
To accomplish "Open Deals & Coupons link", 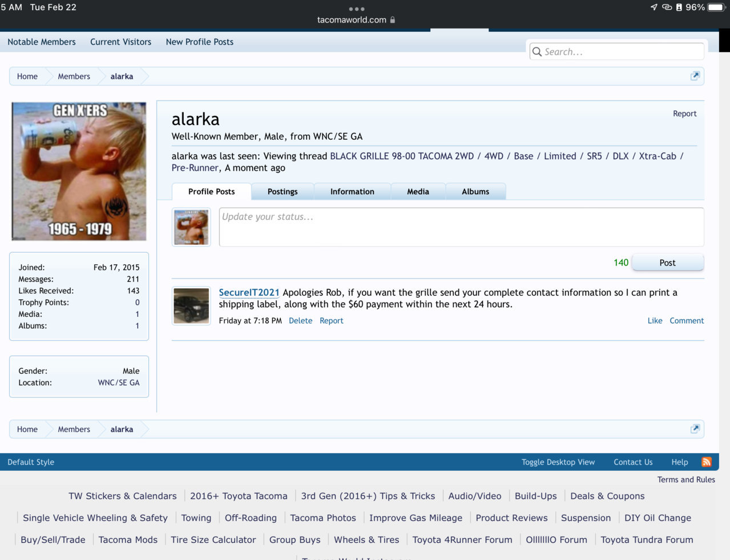I will tap(607, 496).
